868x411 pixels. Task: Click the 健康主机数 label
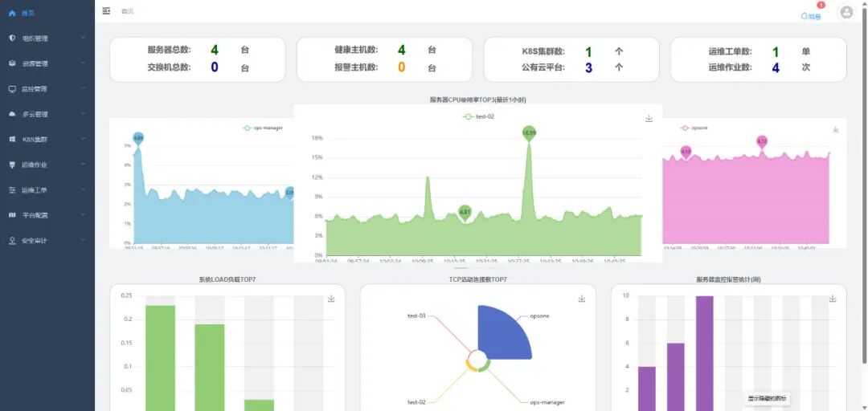357,50
